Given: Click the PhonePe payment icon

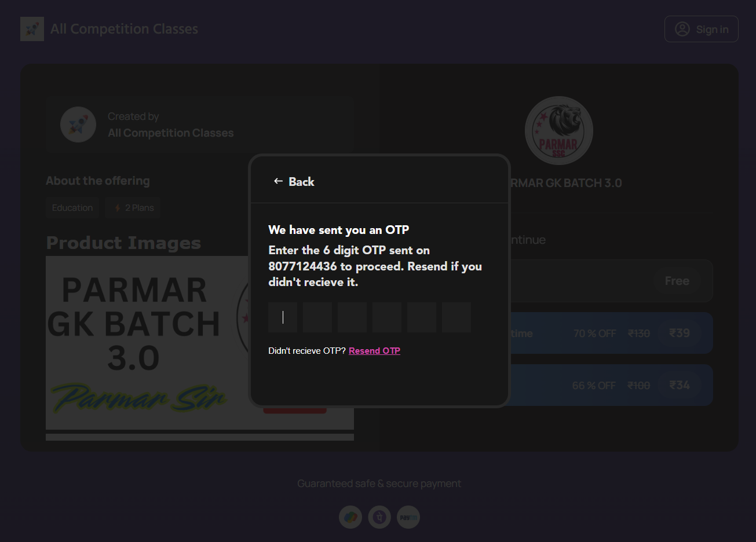Looking at the screenshot, I should 379,517.
